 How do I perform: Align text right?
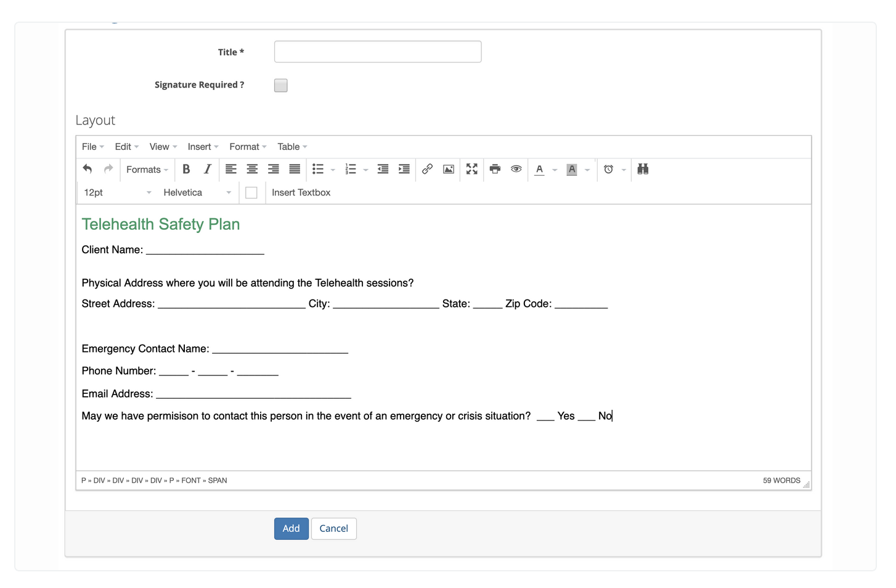[274, 169]
